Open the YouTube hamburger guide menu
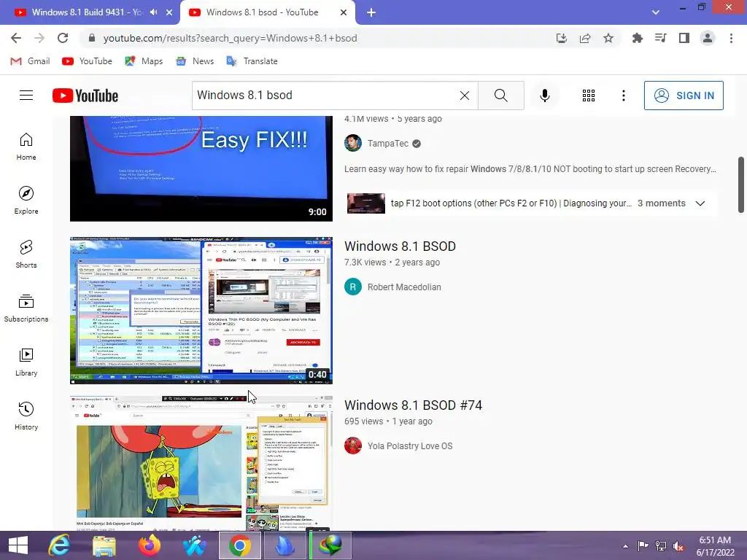This screenshot has width=747, height=560. click(x=26, y=96)
